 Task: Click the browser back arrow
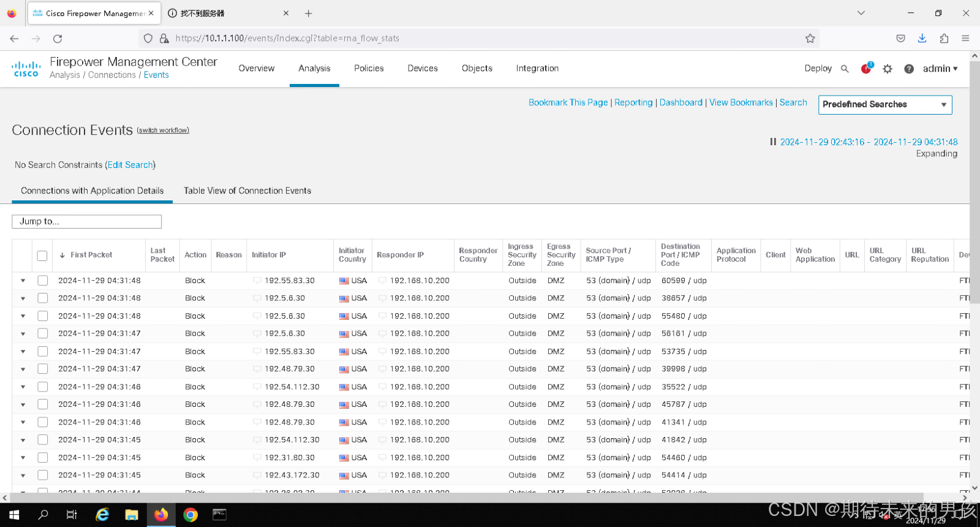coord(14,38)
